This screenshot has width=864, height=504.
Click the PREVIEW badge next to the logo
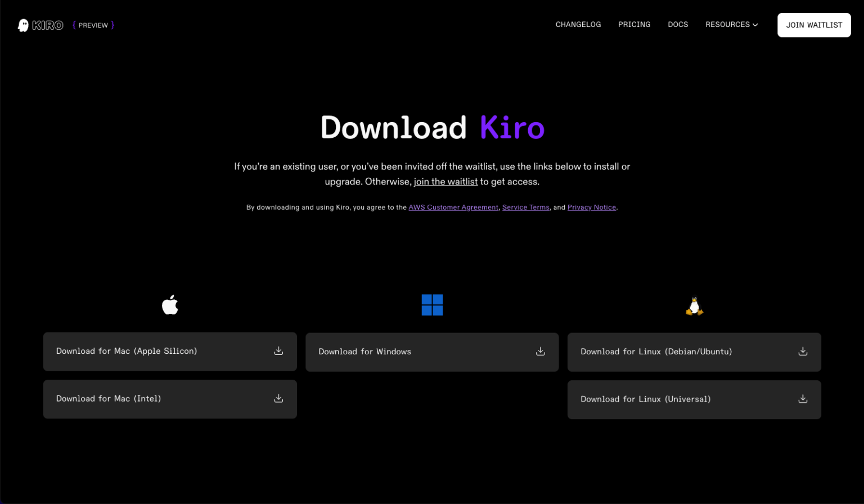93,25
